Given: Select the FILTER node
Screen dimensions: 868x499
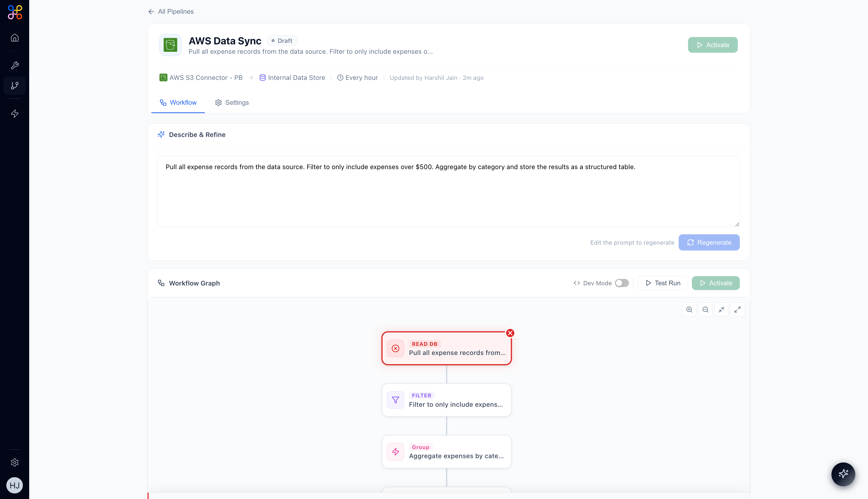Looking at the screenshot, I should point(446,400).
